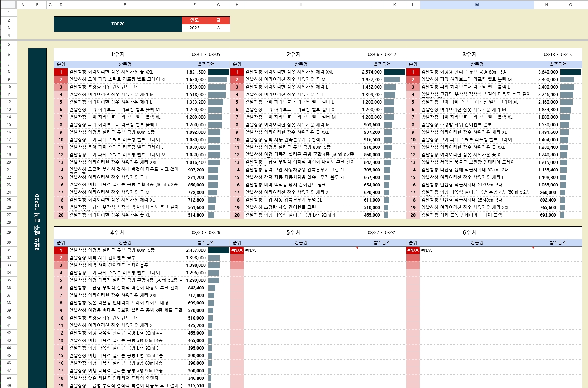Select the red rank 1 cell in 1주차
Viewport: 588px width, 388px height.
click(x=61, y=72)
